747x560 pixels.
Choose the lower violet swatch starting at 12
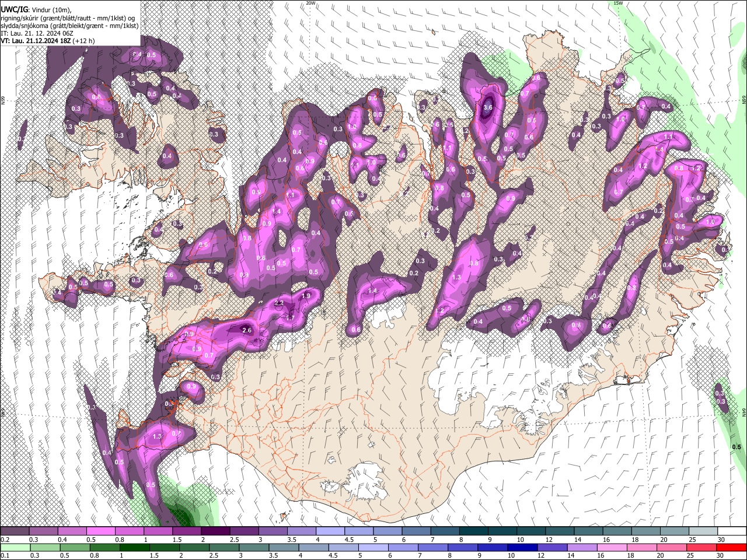553,547
